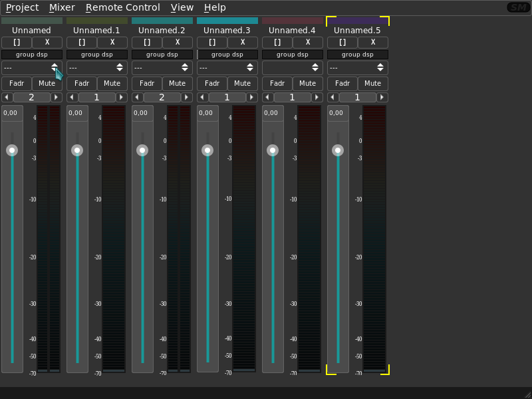Click the right arrow of Unnamed channel count
532x399 pixels.
57,97
